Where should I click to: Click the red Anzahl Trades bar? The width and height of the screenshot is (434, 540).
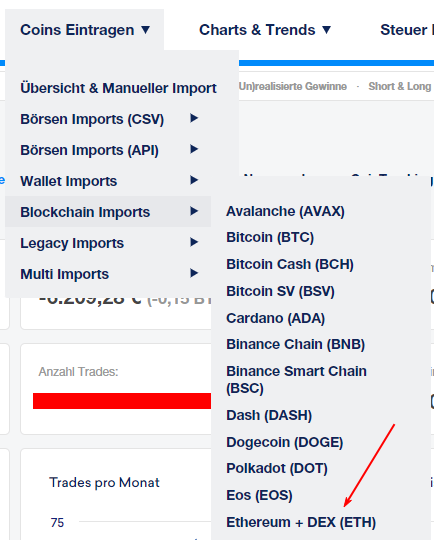point(122,401)
